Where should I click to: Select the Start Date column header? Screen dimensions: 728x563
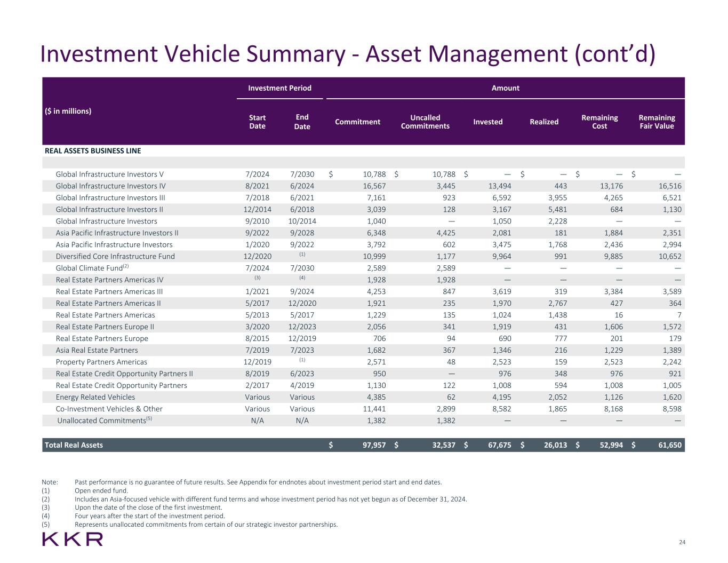click(258, 122)
